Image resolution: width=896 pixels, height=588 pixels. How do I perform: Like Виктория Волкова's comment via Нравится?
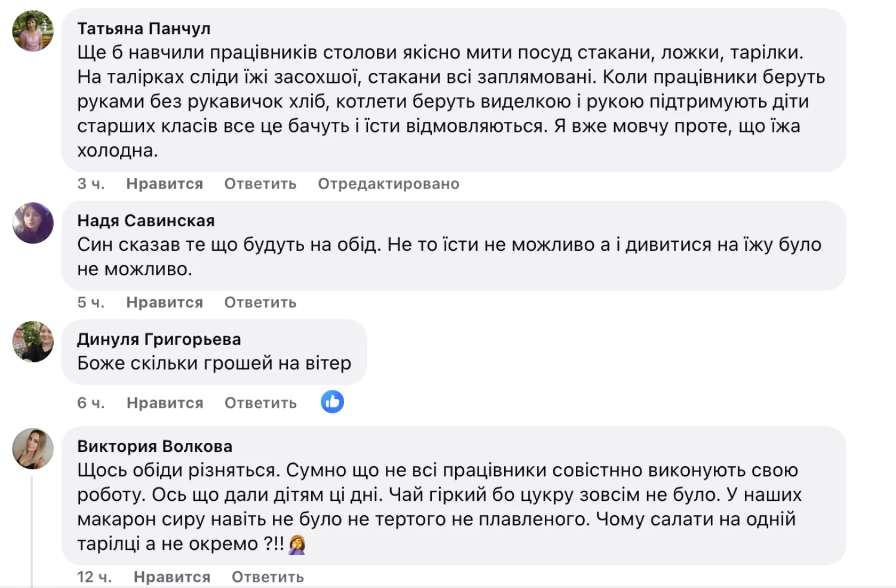coord(172,577)
